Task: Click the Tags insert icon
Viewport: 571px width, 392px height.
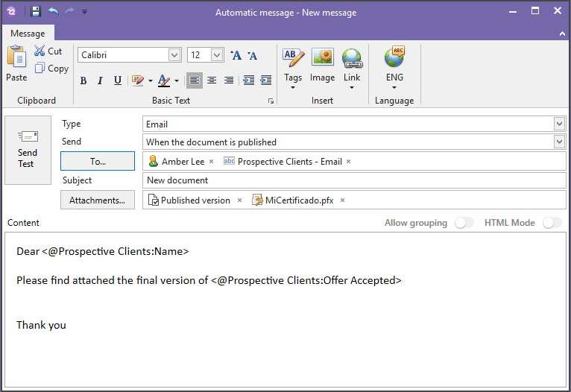Action: click(293, 57)
